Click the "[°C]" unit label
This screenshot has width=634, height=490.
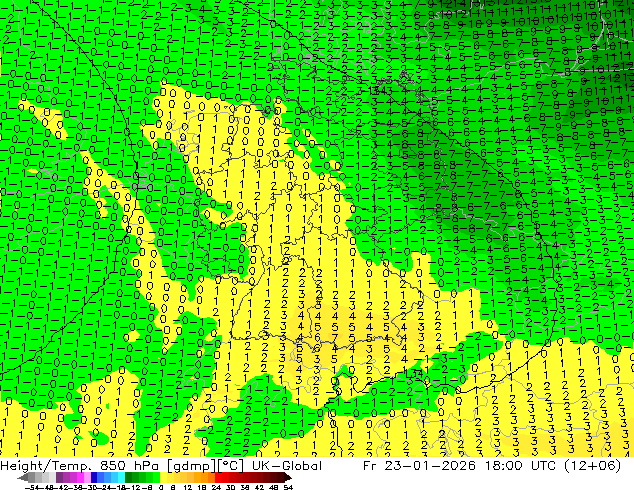[x=230, y=466]
